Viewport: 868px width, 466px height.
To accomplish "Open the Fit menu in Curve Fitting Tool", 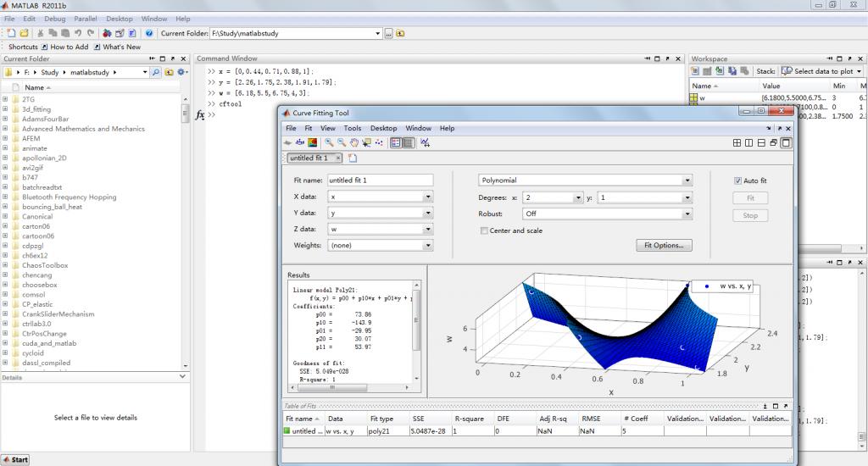I will pyautogui.click(x=309, y=128).
